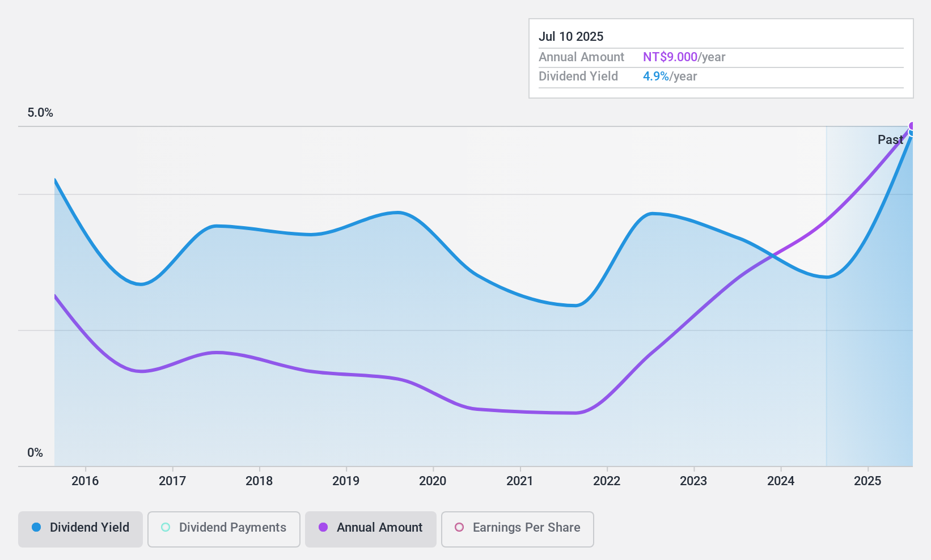Click the 2021 x-axis label
This screenshot has width=931, height=560.
pyautogui.click(x=520, y=481)
